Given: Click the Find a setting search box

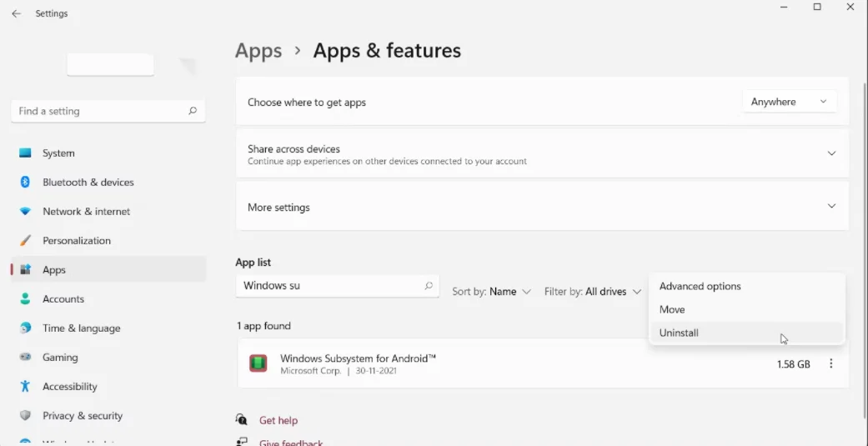Looking at the screenshot, I should (108, 111).
